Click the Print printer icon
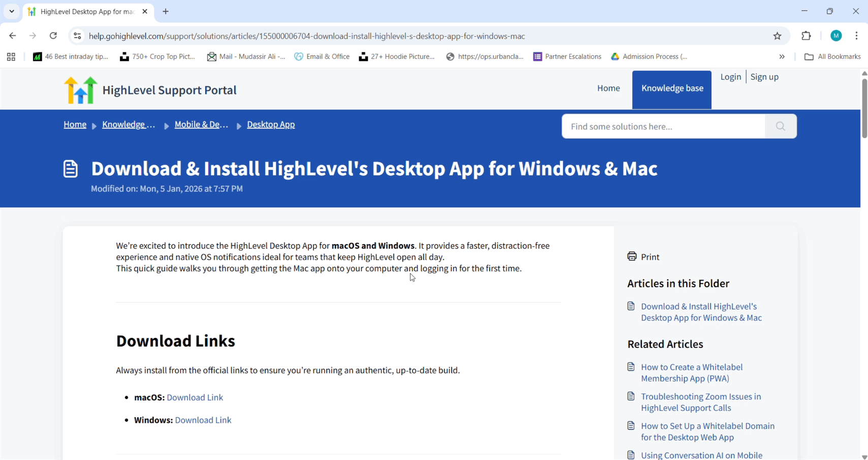Screen dimensions: 868x460 (632, 256)
